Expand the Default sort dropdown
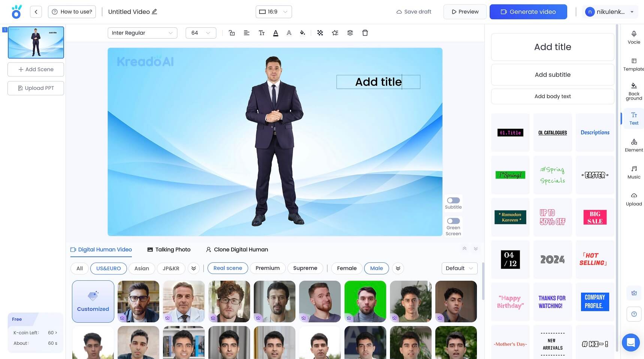The height and width of the screenshot is (359, 644). 459,268
